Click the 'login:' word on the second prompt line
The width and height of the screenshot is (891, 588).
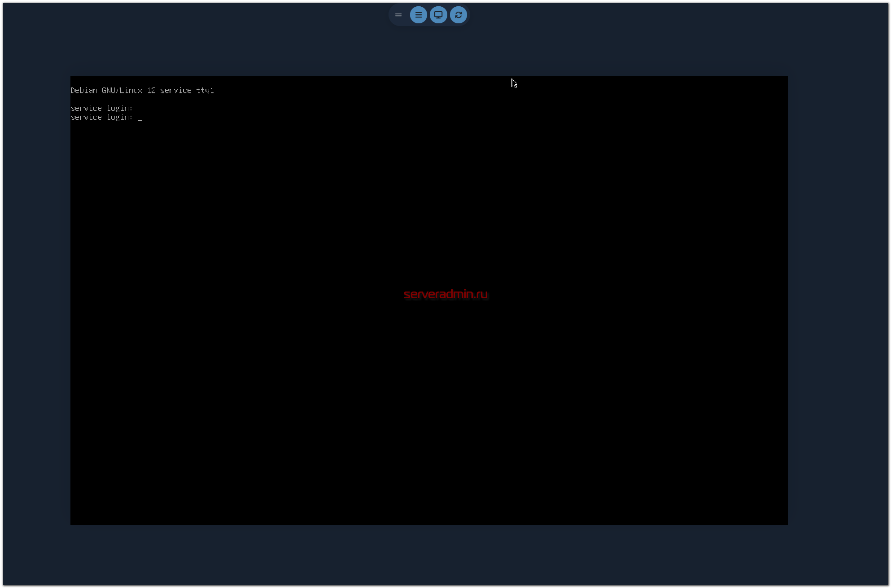coord(119,118)
